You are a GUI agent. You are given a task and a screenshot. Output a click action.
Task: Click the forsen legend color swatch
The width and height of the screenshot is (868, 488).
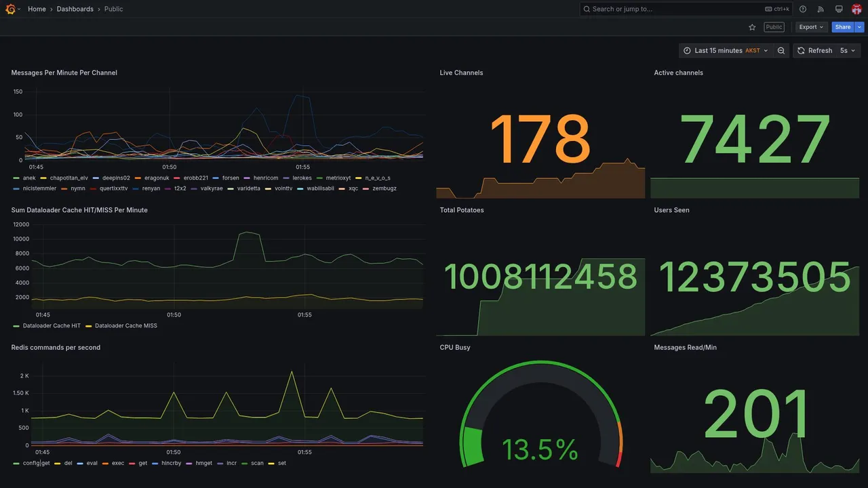coord(216,178)
